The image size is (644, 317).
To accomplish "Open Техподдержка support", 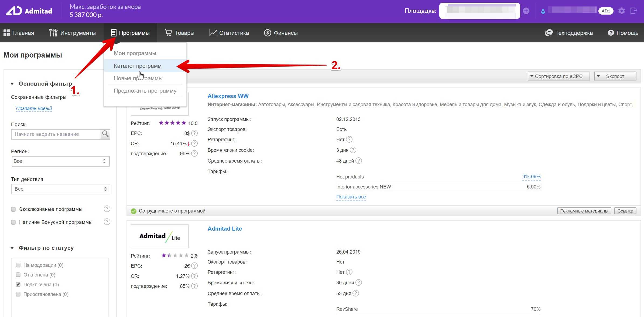I will 569,33.
